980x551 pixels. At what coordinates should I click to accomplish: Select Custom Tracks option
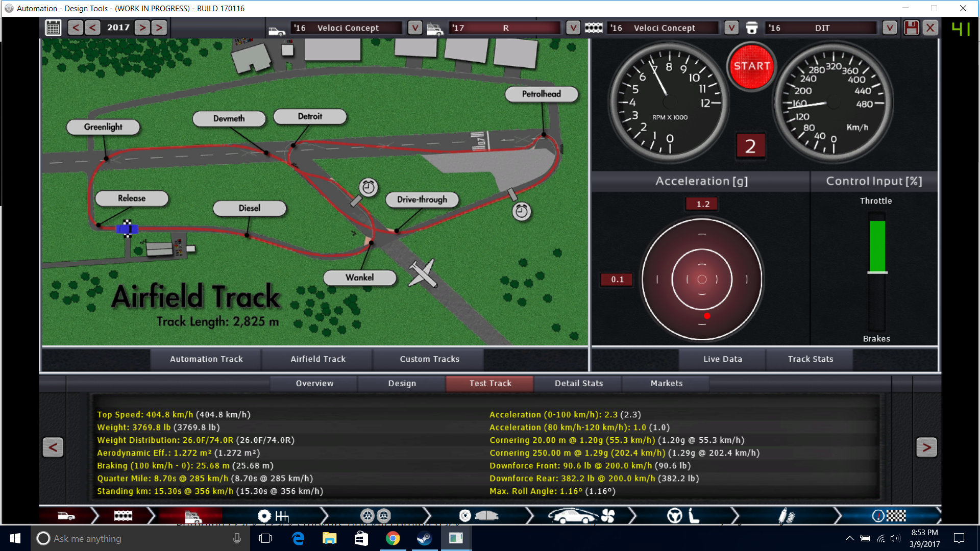pyautogui.click(x=429, y=359)
